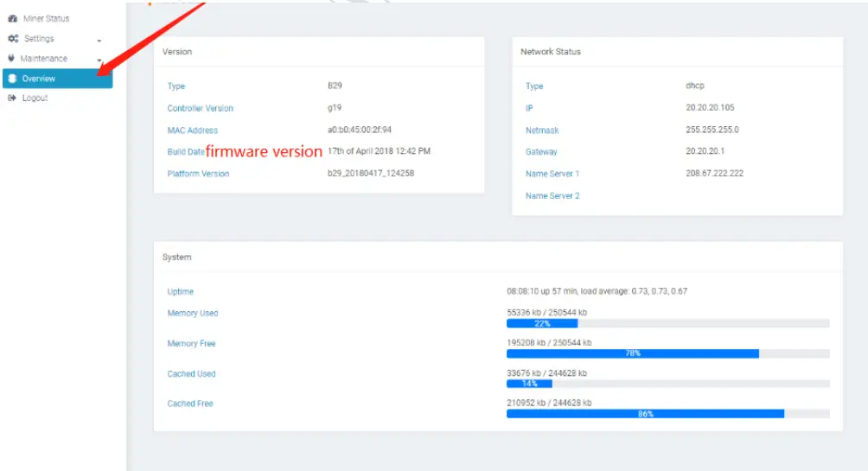The height and width of the screenshot is (471, 868).
Task: Click the Logout exit icon
Action: click(12, 98)
